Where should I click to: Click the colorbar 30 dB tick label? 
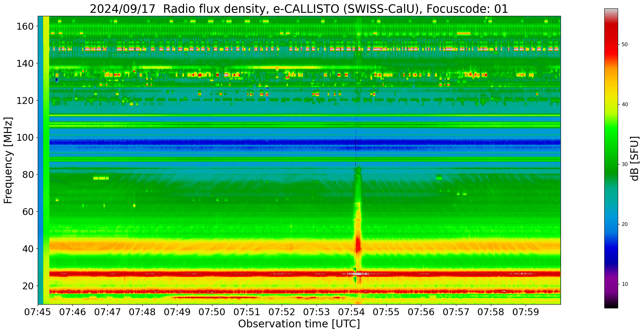point(625,164)
